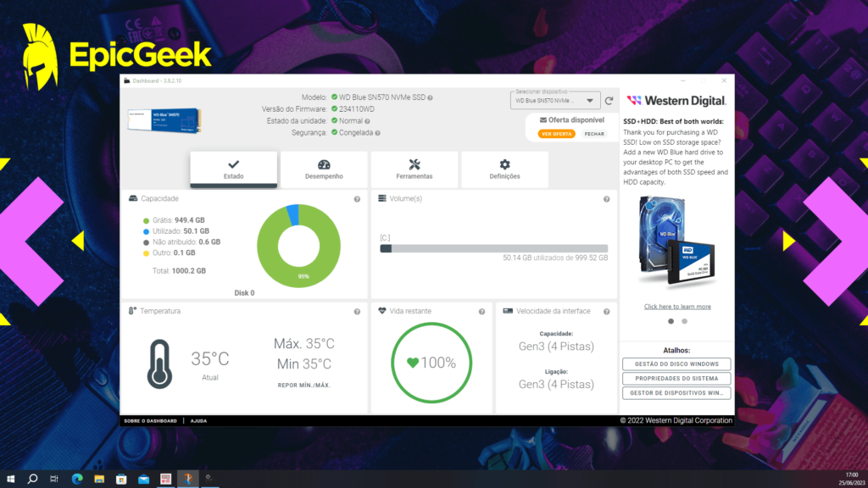The width and height of the screenshot is (868, 488).
Task: Click the green status check next to Segurança
Action: click(x=334, y=132)
